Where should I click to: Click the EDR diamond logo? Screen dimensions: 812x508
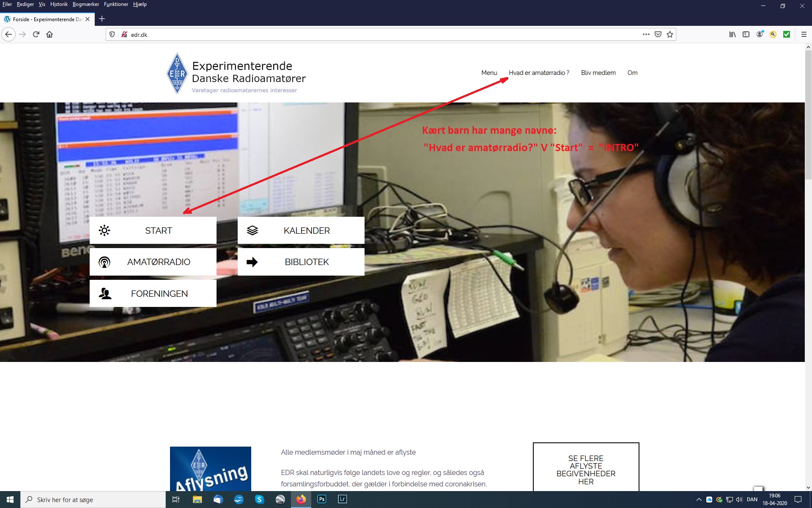coord(177,73)
